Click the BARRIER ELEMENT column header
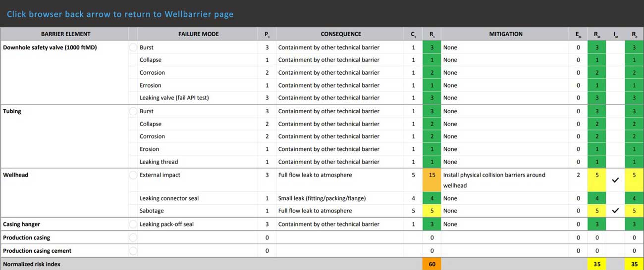The height and width of the screenshot is (270, 644). click(x=65, y=34)
